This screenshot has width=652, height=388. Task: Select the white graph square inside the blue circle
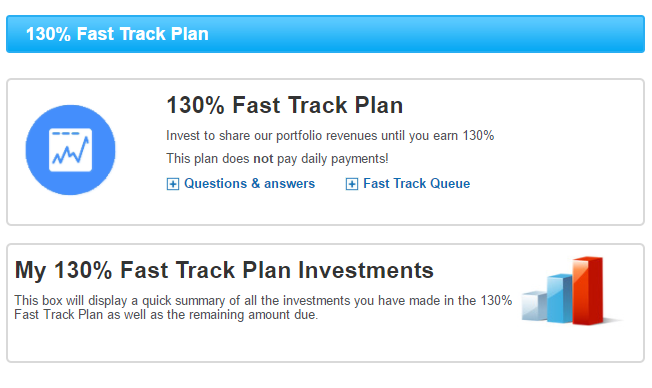[70, 150]
